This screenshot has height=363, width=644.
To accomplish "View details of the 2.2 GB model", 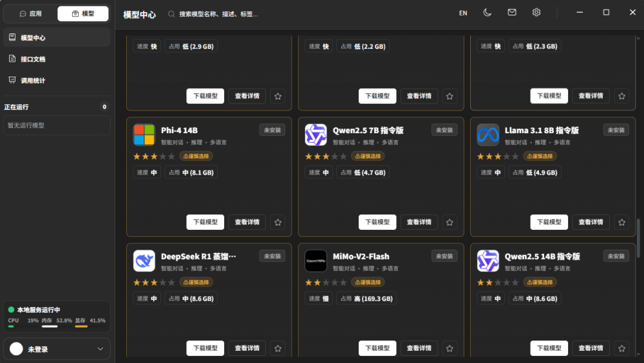I will click(419, 96).
